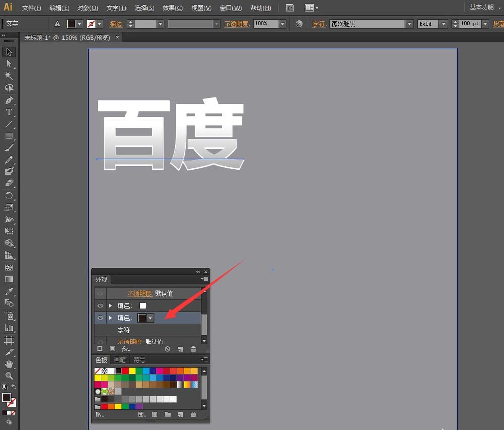Image resolution: width=504 pixels, height=430 pixels.
Task: Delete selected item in Appearance panel
Action: [193, 349]
